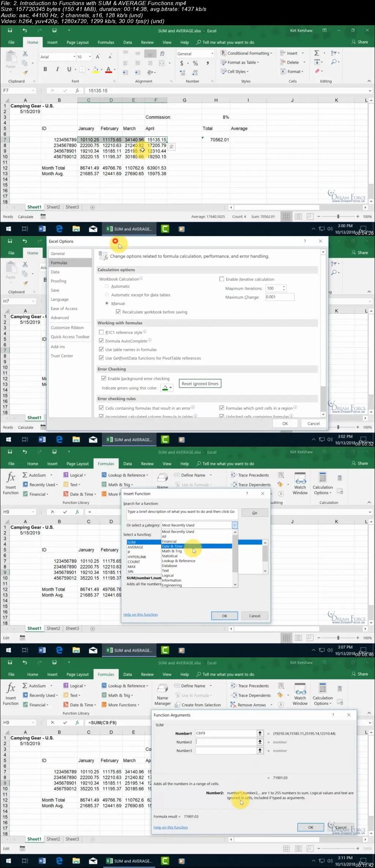Select the Automatic workbook calculation radio button

[x=107, y=286]
